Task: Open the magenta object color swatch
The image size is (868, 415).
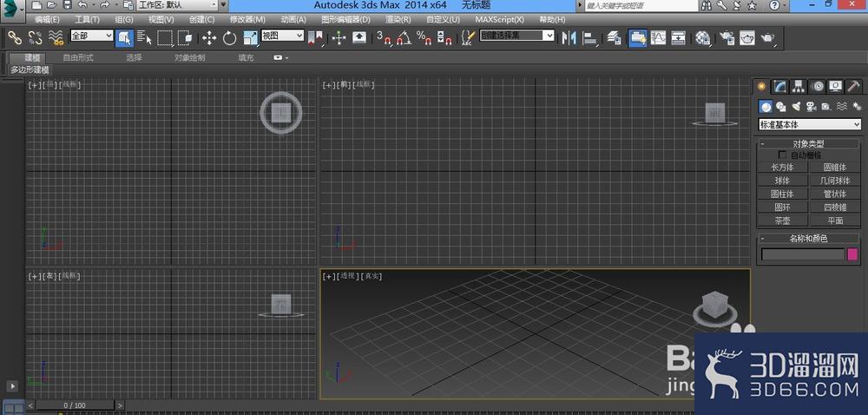Action: point(852,254)
